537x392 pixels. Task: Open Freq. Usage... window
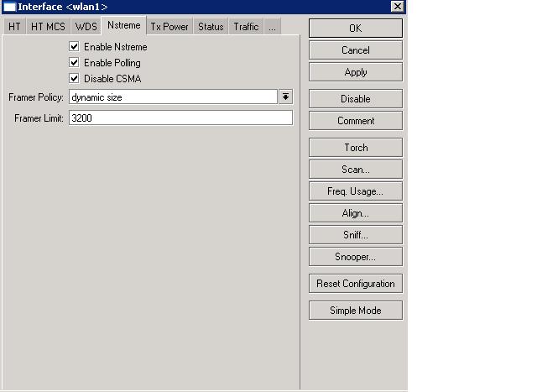356,191
